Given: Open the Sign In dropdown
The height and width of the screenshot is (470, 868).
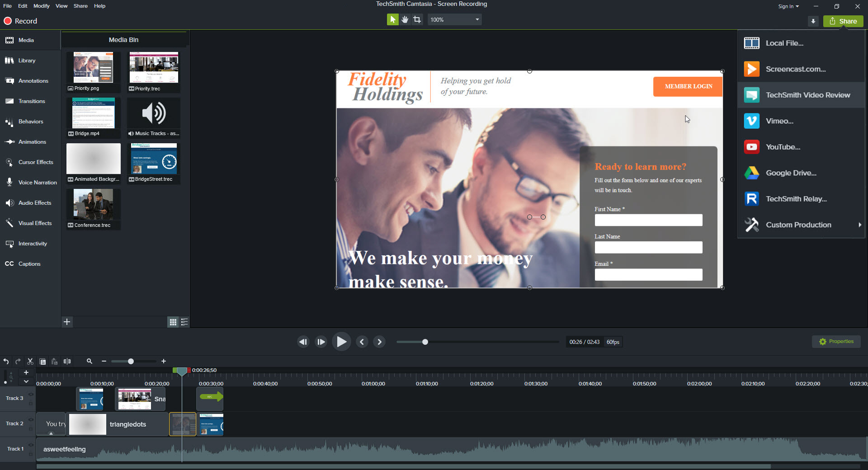Looking at the screenshot, I should [x=788, y=6].
